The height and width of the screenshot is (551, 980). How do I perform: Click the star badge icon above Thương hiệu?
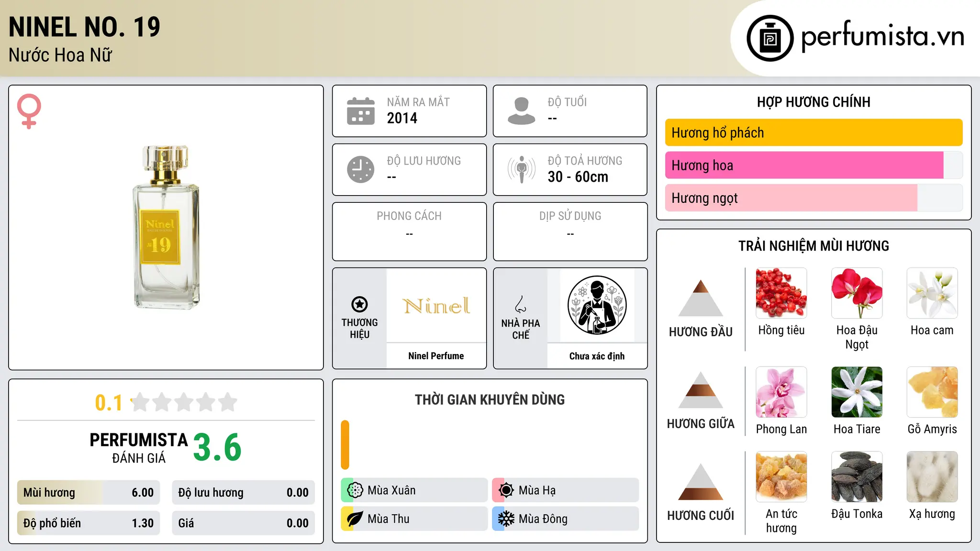point(359,304)
